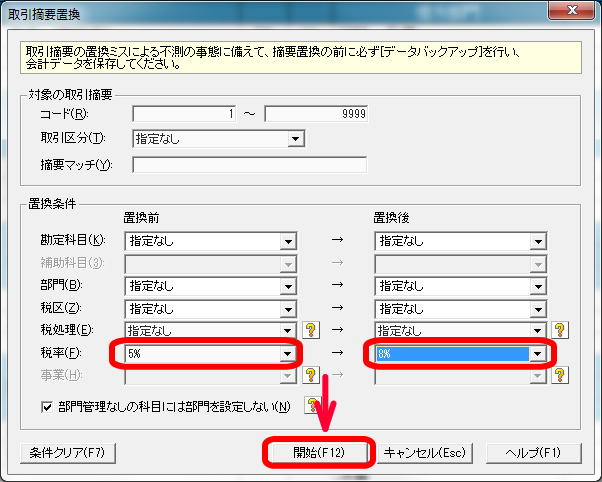Expand 勘定科目 置換後 dropdown
This screenshot has width=602, height=482.
tap(538, 241)
